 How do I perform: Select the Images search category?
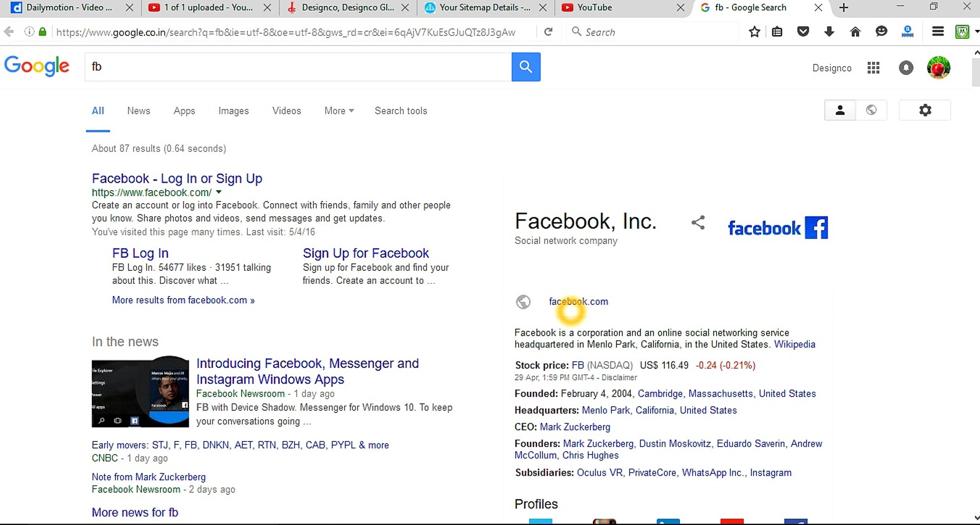click(x=233, y=111)
